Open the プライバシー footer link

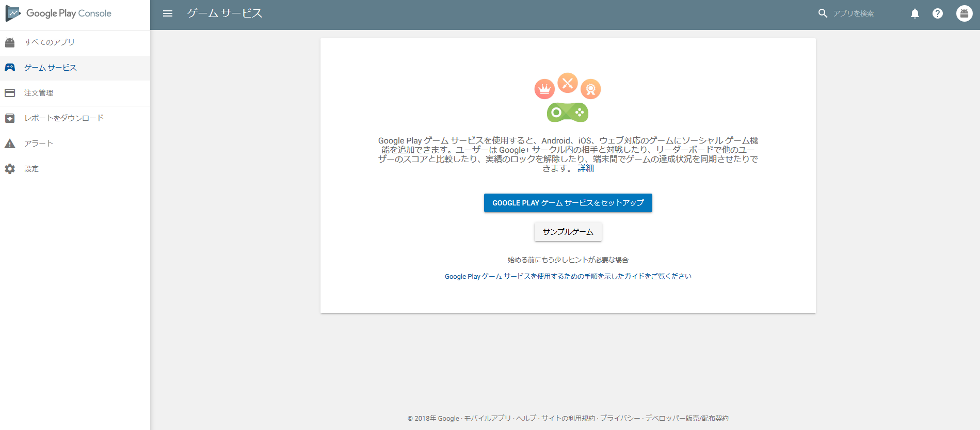point(620,419)
